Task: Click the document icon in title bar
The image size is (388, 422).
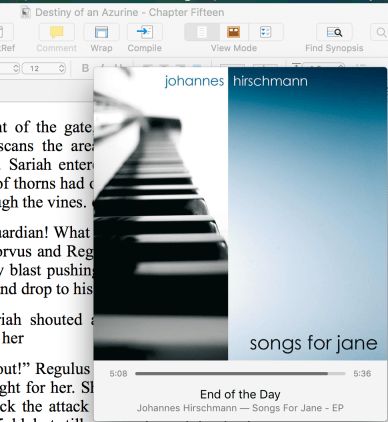Action: coord(25,12)
